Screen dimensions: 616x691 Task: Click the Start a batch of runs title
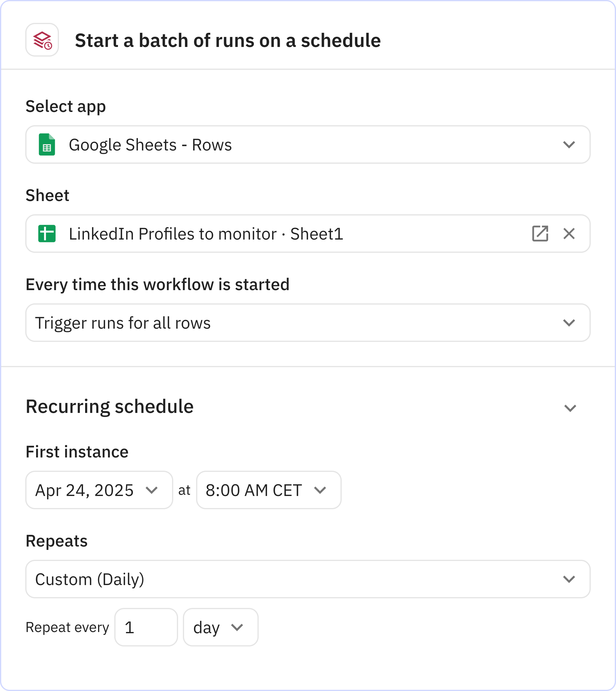[x=227, y=41]
